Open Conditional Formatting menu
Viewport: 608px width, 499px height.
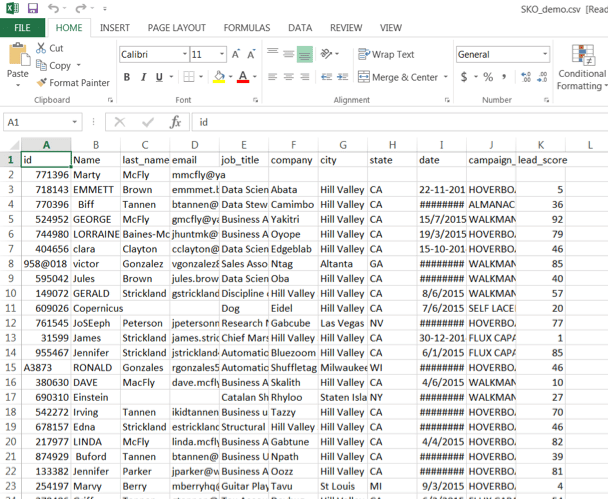click(582, 67)
